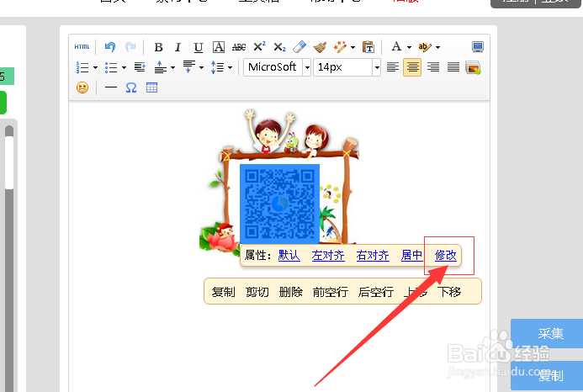The width and height of the screenshot is (583, 392).
Task: Toggle underline formatting
Action: point(199,47)
